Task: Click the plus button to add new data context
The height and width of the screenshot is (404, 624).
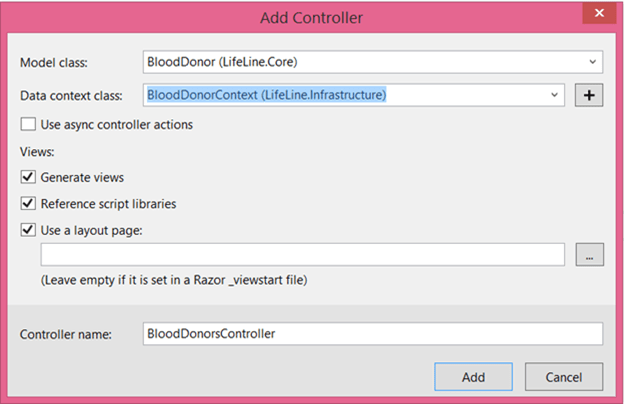Action: coord(589,95)
